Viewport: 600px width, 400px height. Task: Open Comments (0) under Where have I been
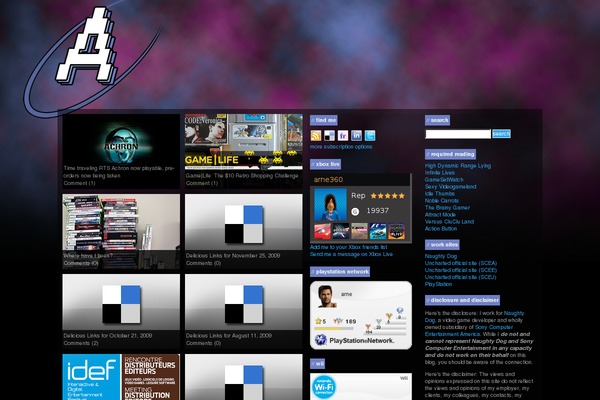click(x=81, y=263)
